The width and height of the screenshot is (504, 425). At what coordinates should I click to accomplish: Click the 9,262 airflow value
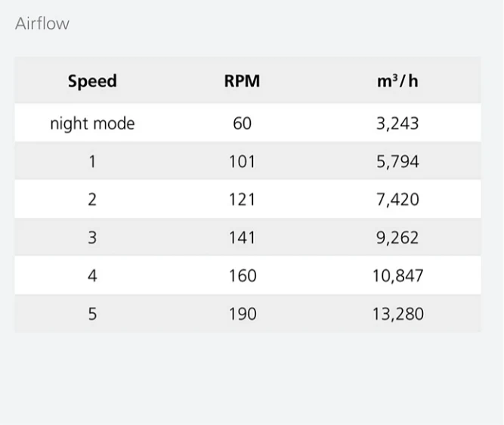(x=397, y=237)
